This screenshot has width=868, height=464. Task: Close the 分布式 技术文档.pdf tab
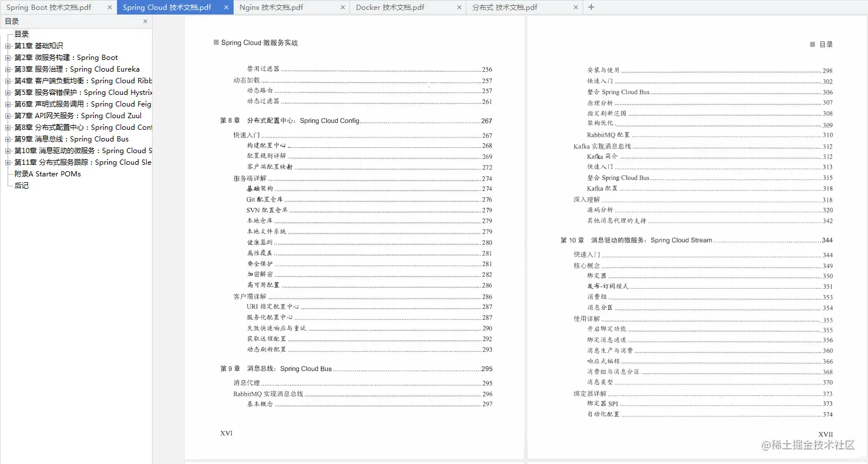[x=576, y=8]
